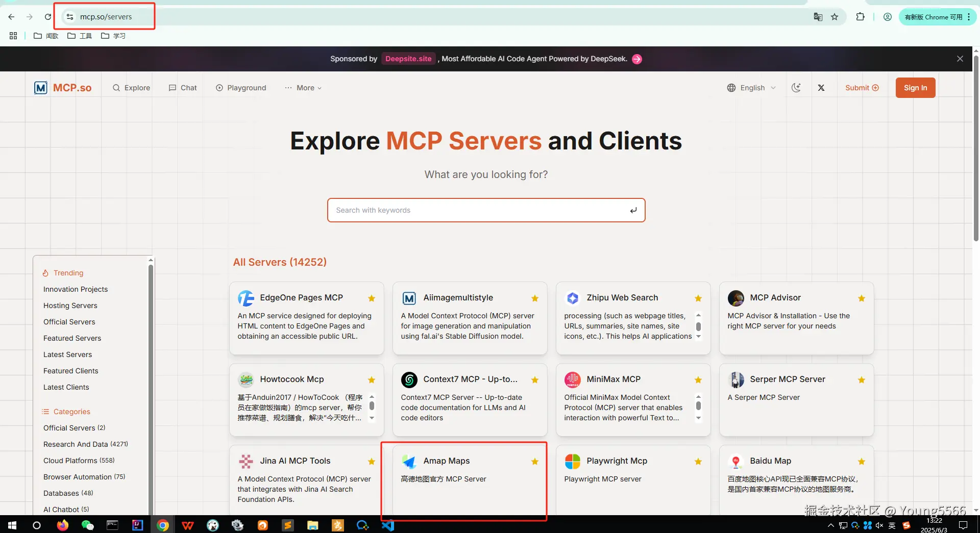Click the Playwright Mcp logo icon
The image size is (980, 533).
pyautogui.click(x=573, y=461)
